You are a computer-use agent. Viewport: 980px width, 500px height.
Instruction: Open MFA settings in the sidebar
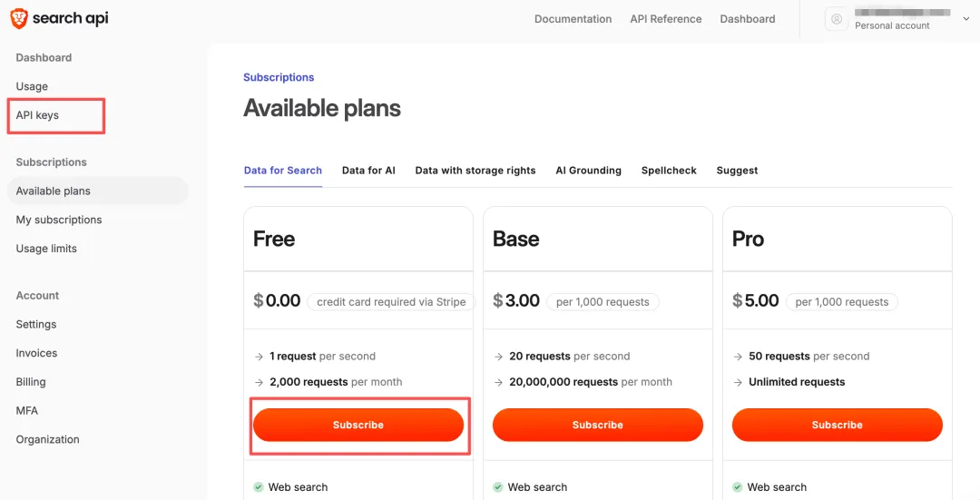tap(27, 411)
